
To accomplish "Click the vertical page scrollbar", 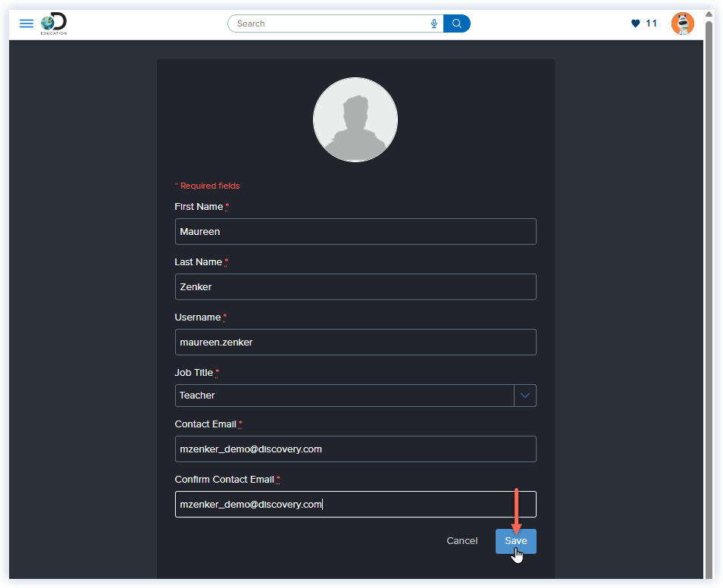I will [x=709, y=303].
